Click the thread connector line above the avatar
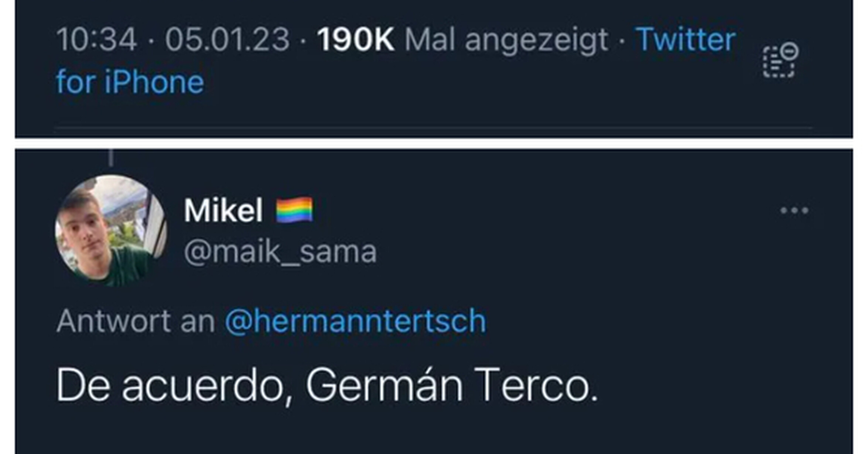The width and height of the screenshot is (868, 454). pos(111,158)
